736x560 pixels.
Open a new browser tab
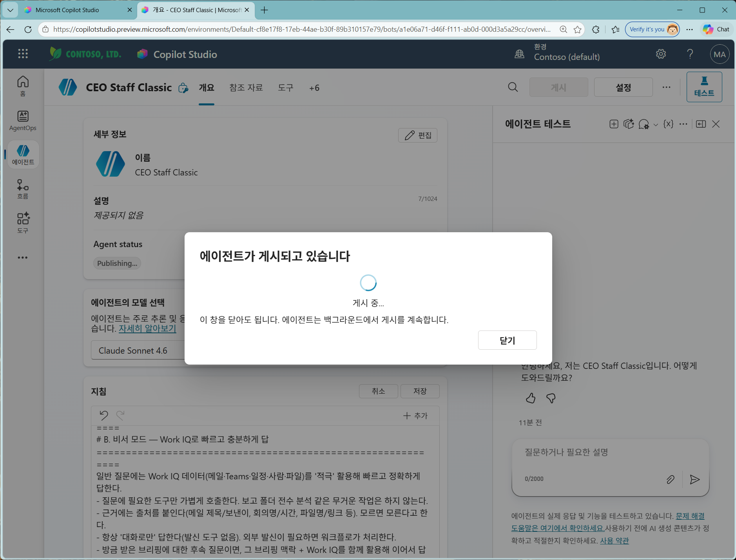[x=265, y=10]
